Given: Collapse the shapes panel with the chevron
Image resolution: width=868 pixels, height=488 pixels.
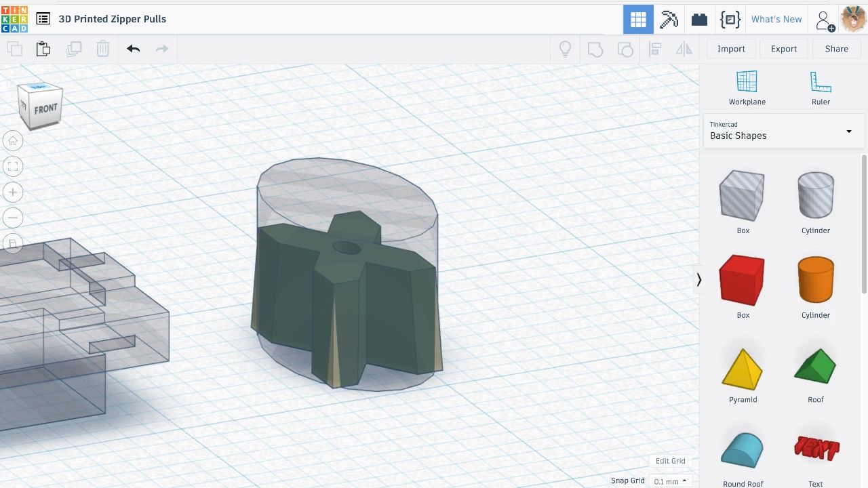Looking at the screenshot, I should coord(698,280).
